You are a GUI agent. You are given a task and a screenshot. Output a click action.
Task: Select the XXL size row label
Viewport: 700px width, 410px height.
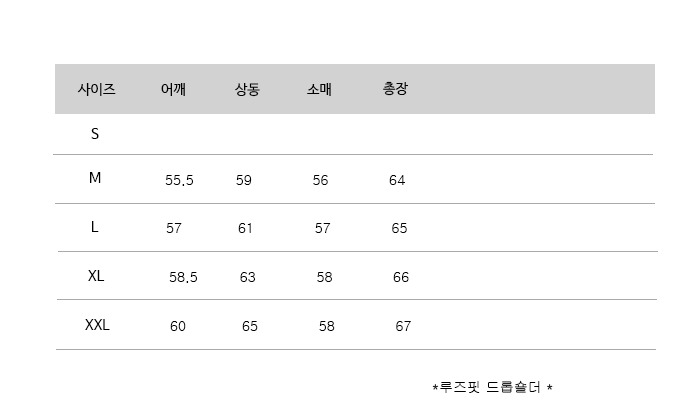coord(97,325)
